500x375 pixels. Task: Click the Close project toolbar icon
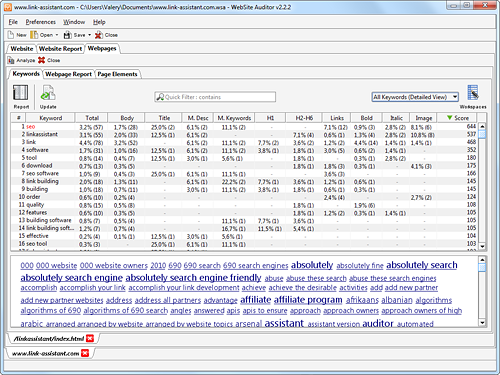point(99,35)
